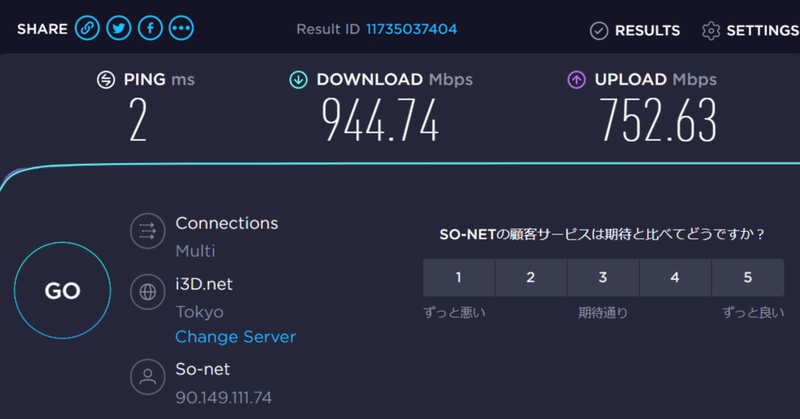Rate So-net customer service 5
The image size is (800, 419).
coord(748,278)
